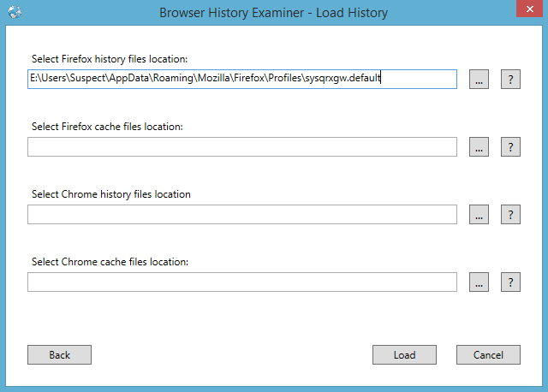Screen dimensions: 548x392
Task: Click the Firefox history path input field
Action: point(242,79)
